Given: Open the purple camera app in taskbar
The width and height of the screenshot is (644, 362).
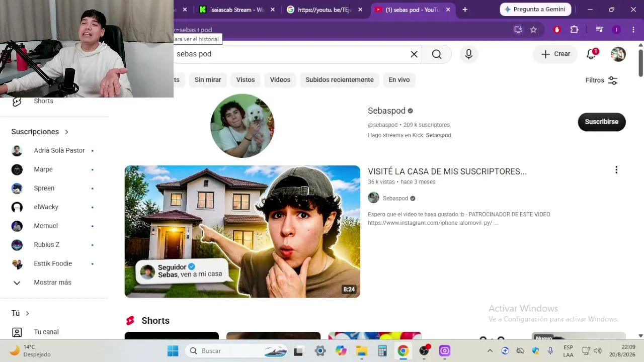Looking at the screenshot, I should pyautogui.click(x=445, y=351).
